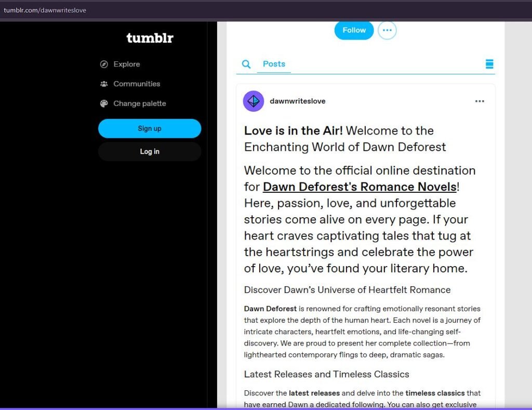Choose Change palette text in sidebar
The width and height of the screenshot is (532, 410).
[x=140, y=103]
